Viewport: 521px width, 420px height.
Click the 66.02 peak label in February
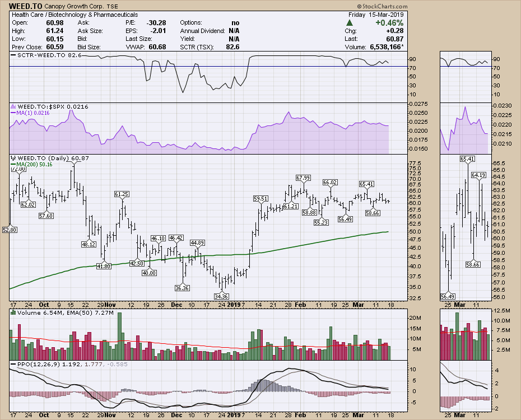click(x=330, y=182)
